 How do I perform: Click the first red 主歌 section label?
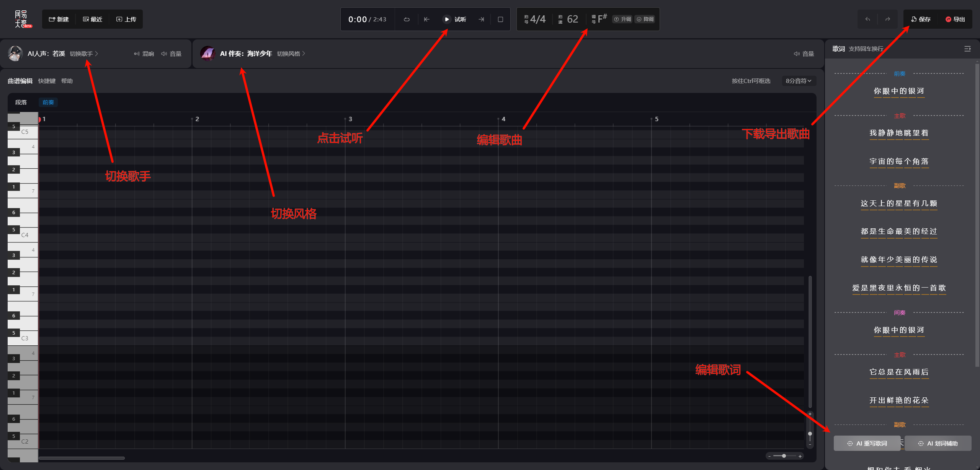click(x=900, y=116)
